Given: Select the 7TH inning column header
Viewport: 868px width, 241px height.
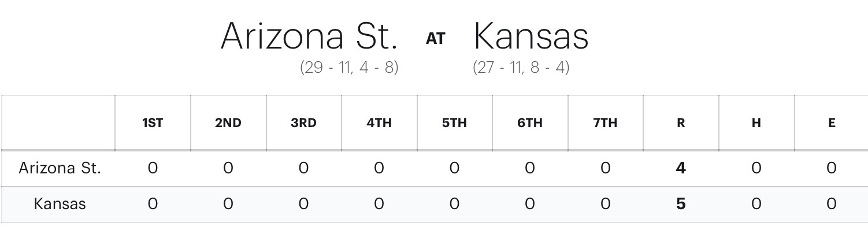Looking at the screenshot, I should click(605, 123).
